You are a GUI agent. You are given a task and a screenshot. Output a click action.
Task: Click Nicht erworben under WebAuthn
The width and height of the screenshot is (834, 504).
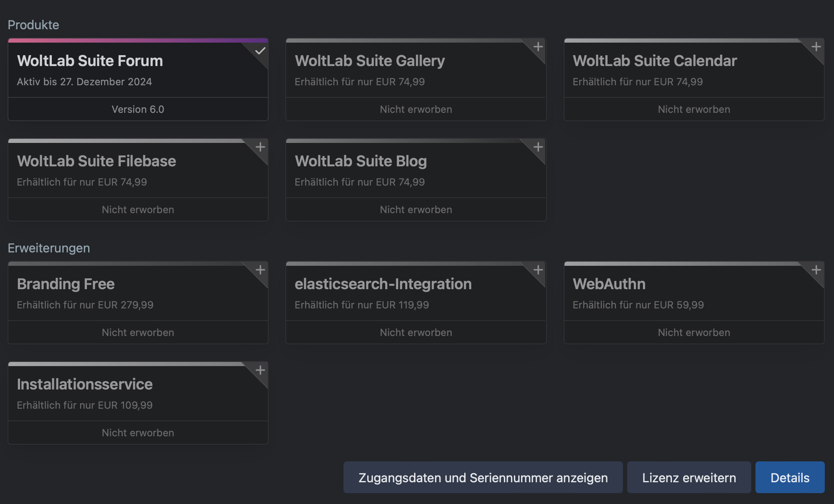694,333
